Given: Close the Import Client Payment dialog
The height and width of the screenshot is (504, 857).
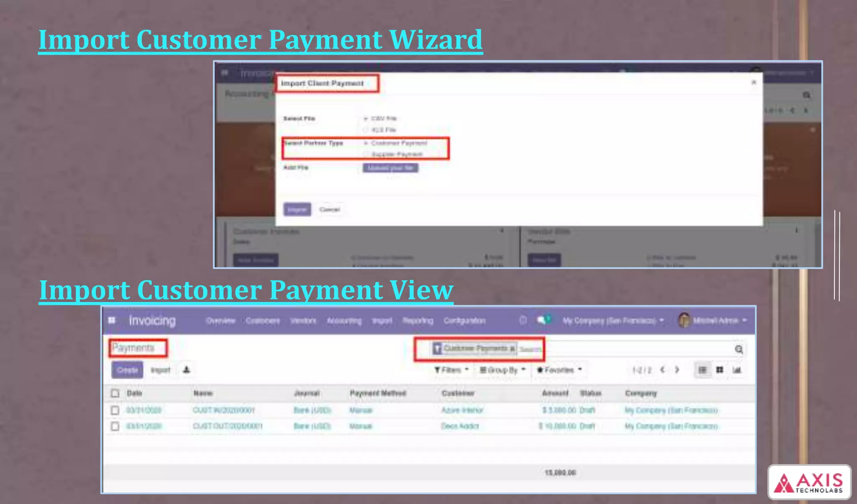Looking at the screenshot, I should click(754, 82).
